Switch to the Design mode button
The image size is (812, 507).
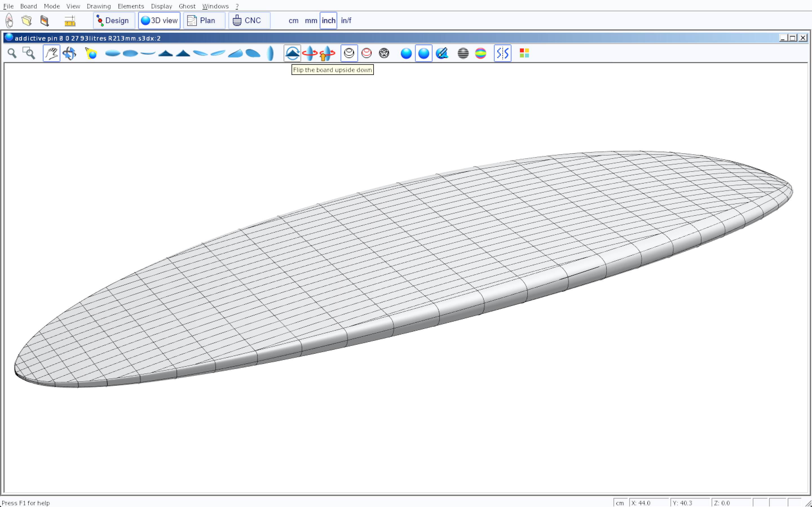[x=114, y=21]
